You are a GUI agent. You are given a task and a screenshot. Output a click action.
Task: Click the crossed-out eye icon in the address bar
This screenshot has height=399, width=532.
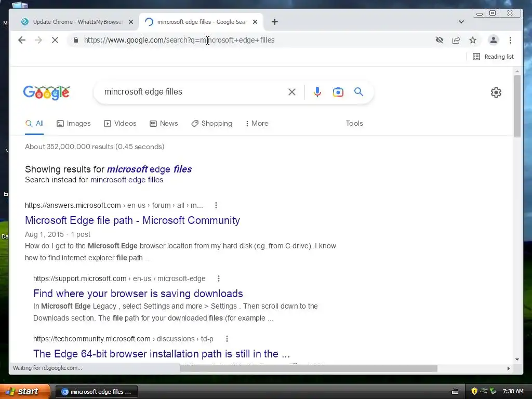440,40
